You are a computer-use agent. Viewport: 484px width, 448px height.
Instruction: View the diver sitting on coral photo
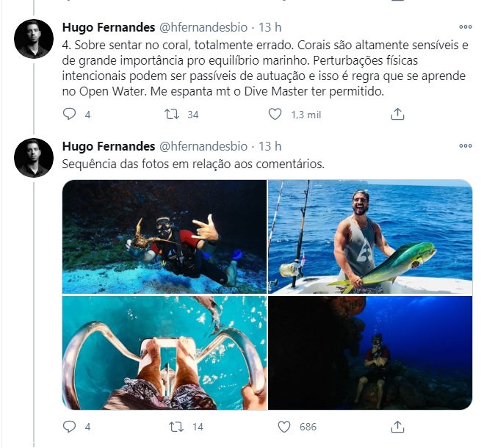pos(369,353)
